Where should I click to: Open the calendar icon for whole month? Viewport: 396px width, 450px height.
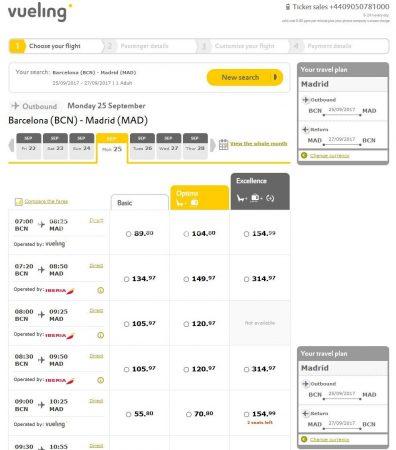[x=223, y=144]
